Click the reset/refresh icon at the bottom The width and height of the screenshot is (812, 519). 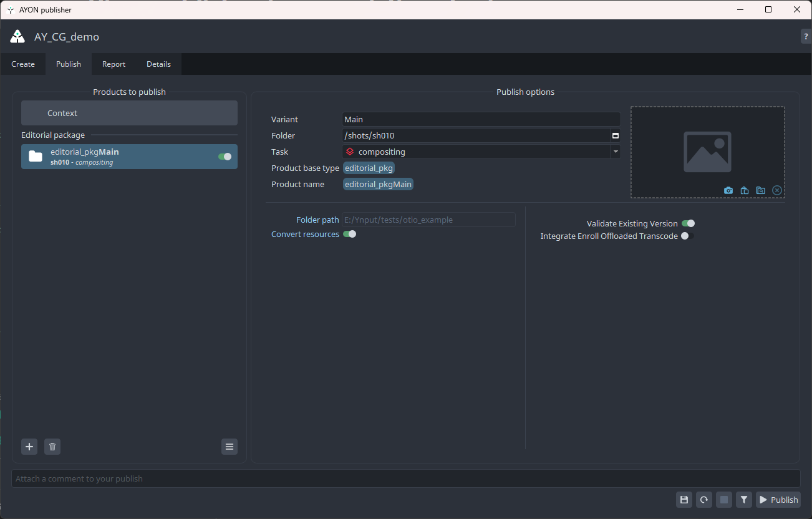[x=704, y=500]
